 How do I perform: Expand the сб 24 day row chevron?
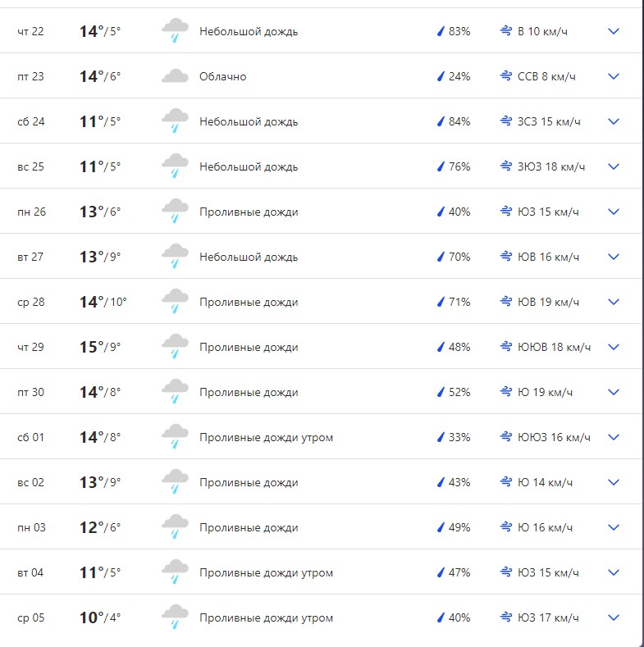tap(614, 121)
